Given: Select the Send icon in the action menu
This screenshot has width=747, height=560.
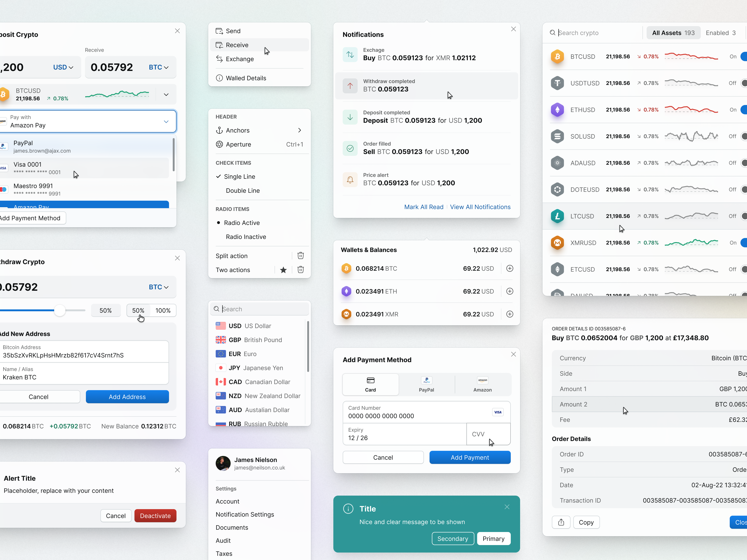Looking at the screenshot, I should tap(219, 31).
